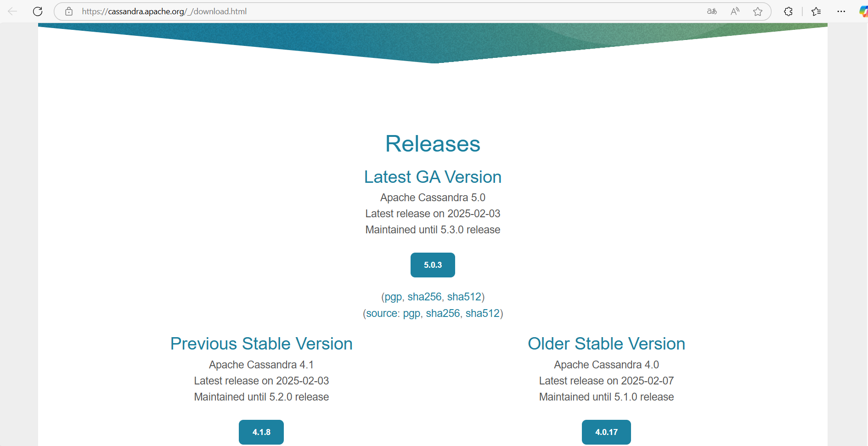Reload the page with the refresh icon
The width and height of the screenshot is (868, 446).
(x=38, y=11)
